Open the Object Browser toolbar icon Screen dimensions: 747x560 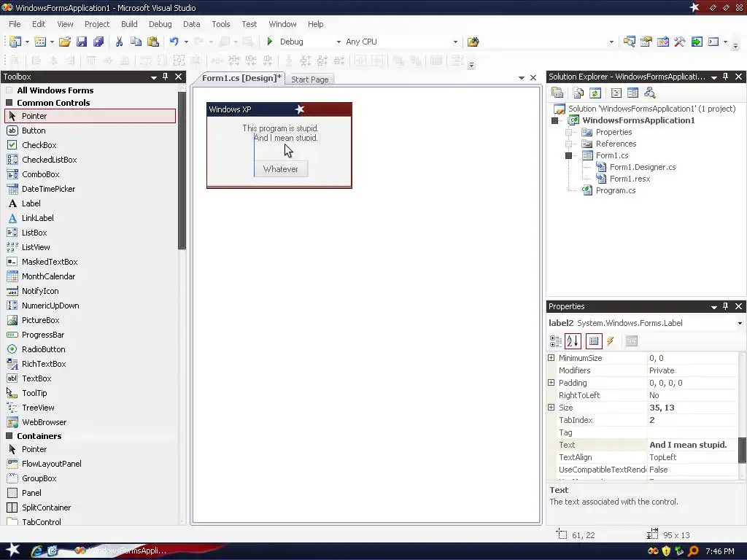[662, 42]
